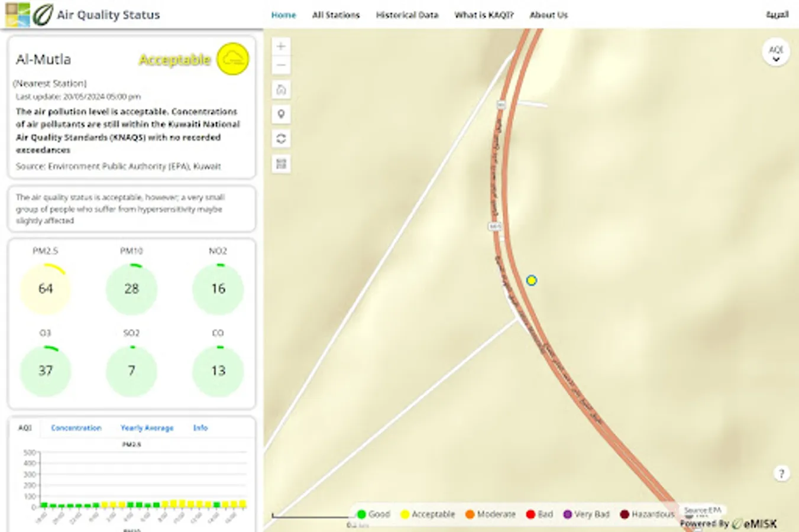The height and width of the screenshot is (532, 799).
Task: Click the refresh icon in map toolbar
Action: tap(281, 139)
